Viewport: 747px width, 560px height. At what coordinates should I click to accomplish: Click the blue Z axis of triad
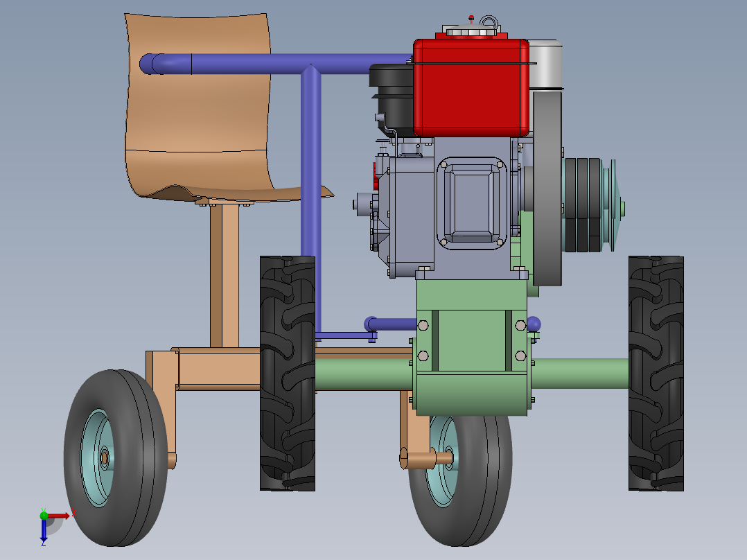point(44,530)
